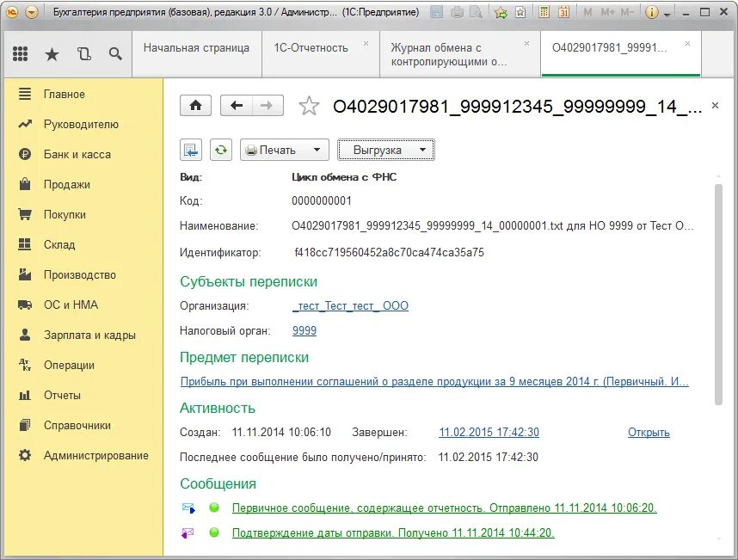Open the Руководителю section

tap(82, 124)
